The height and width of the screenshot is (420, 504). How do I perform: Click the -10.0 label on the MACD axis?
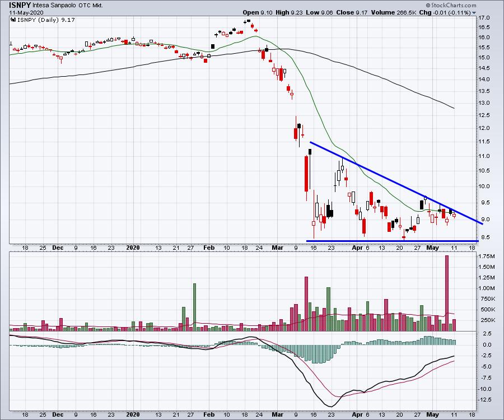pos(485,389)
